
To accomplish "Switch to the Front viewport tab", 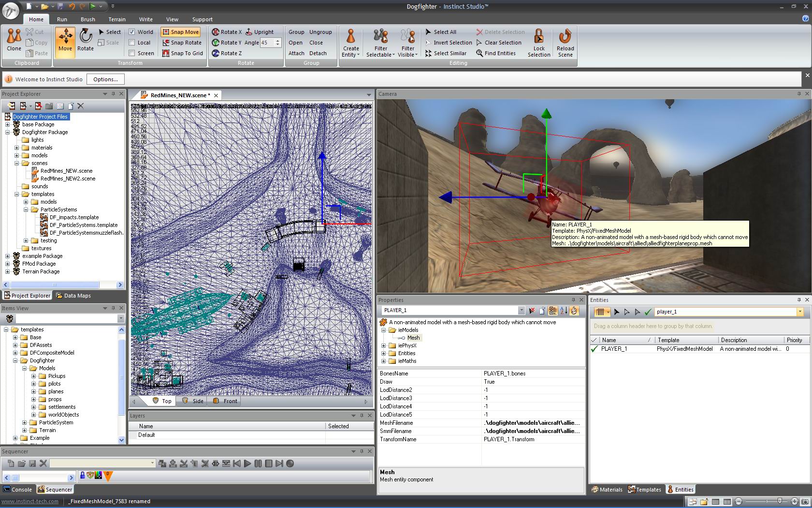I will coord(225,401).
